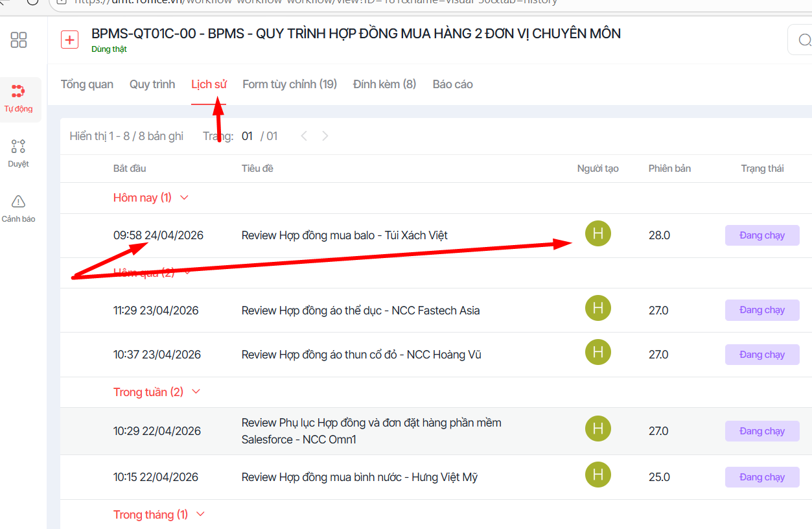This screenshot has height=529, width=812.
Task: Open Review Hợp đồng mua balo record
Action: 344,235
